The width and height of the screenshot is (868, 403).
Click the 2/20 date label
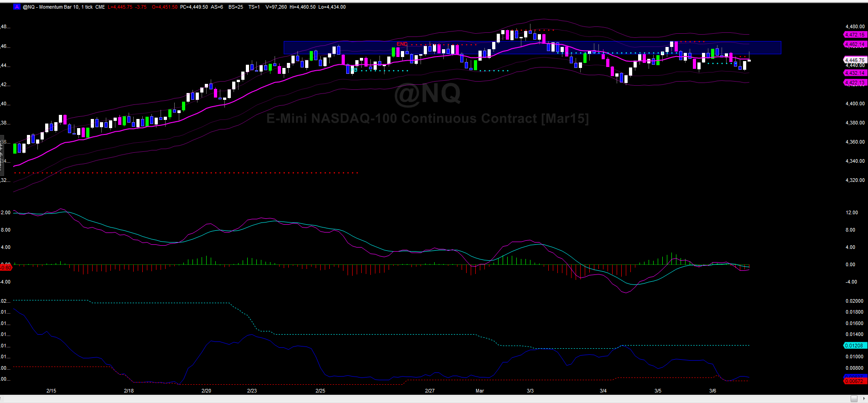206,391
